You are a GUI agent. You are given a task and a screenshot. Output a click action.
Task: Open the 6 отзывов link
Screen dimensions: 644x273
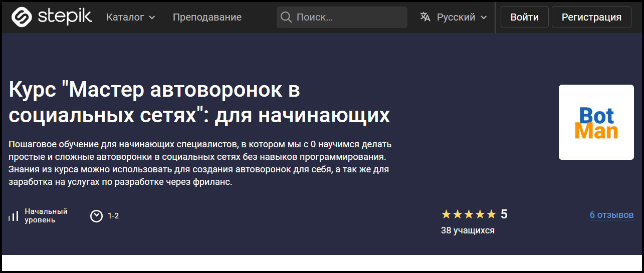(611, 215)
